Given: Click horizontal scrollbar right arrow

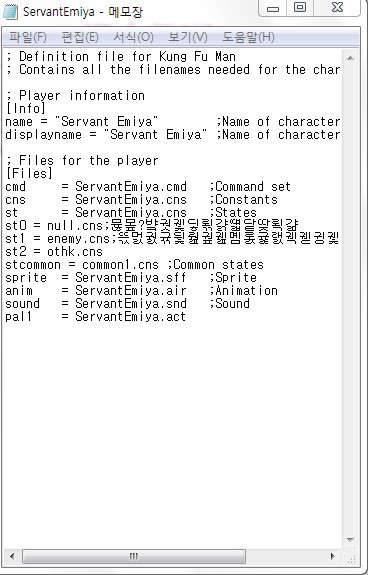Looking at the screenshot, I should (333, 556).
